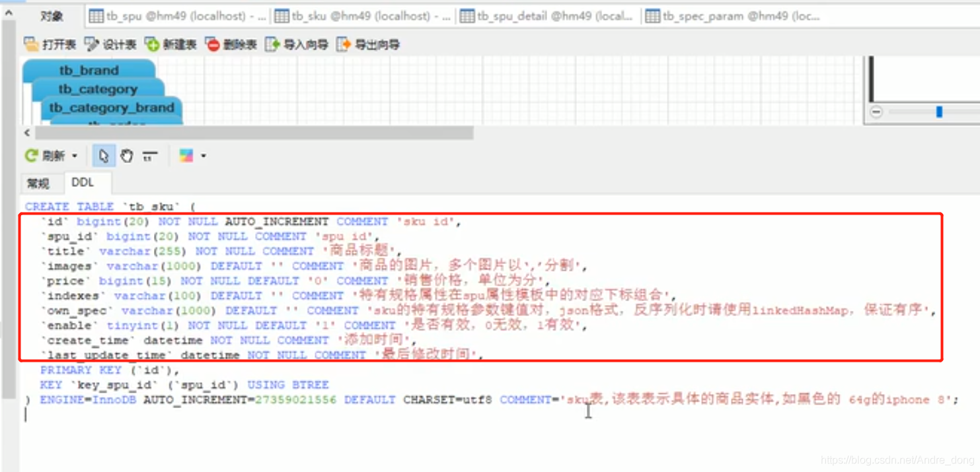
Task: Click 'CREATE TABLE `tb_sku`' text line
Action: click(110, 207)
